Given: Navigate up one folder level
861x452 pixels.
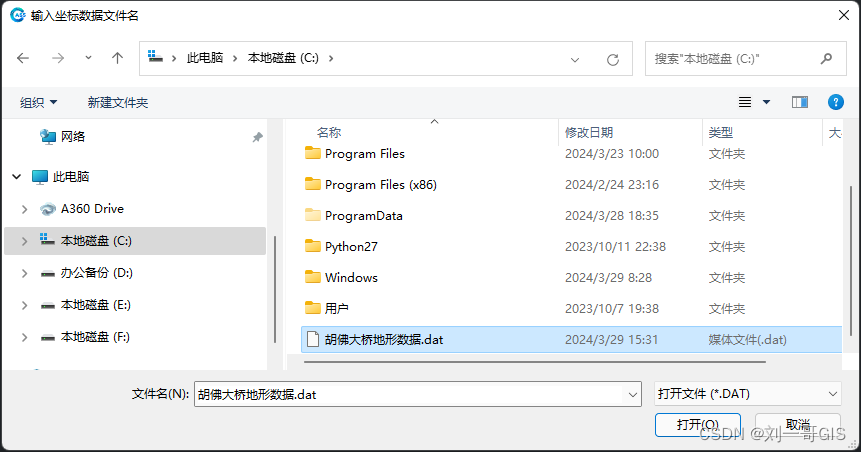Looking at the screenshot, I should (x=117, y=58).
